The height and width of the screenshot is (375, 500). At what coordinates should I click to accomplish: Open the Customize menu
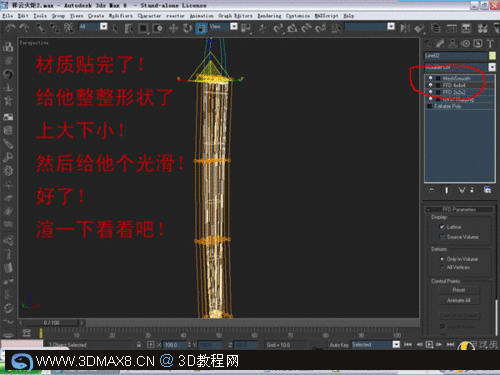[298, 16]
